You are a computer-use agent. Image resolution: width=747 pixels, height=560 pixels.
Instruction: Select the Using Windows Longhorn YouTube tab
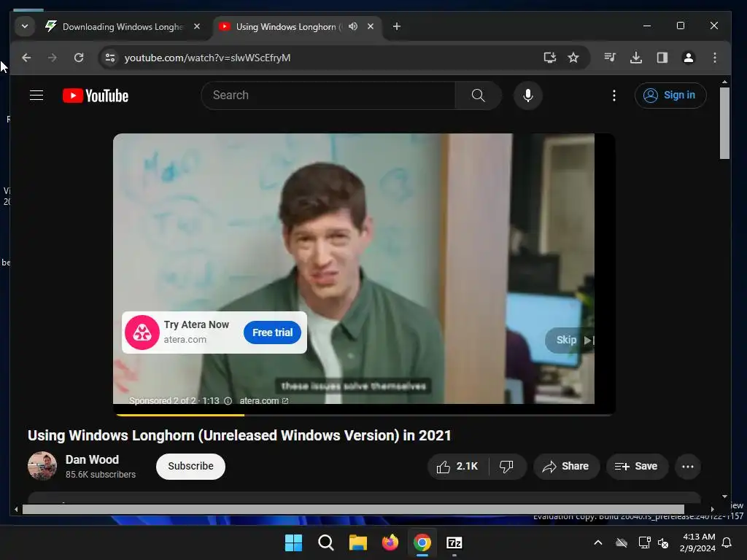tap(289, 27)
